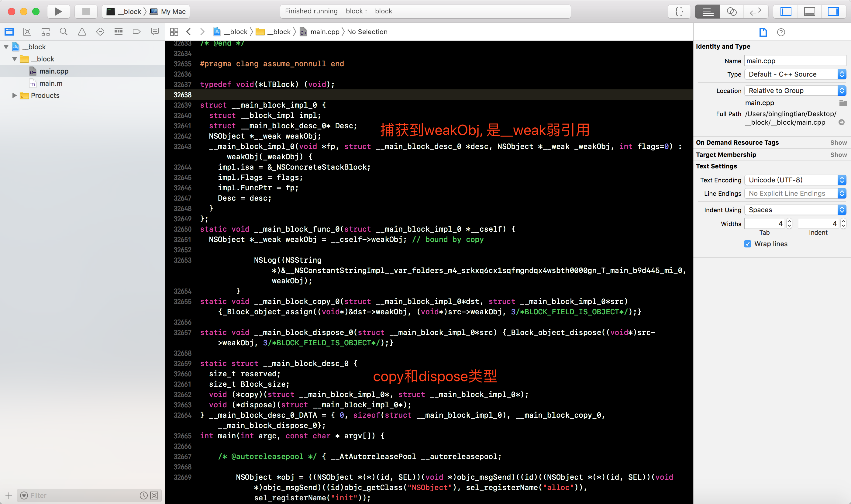Open the Indent Using dropdown

pyautogui.click(x=795, y=210)
